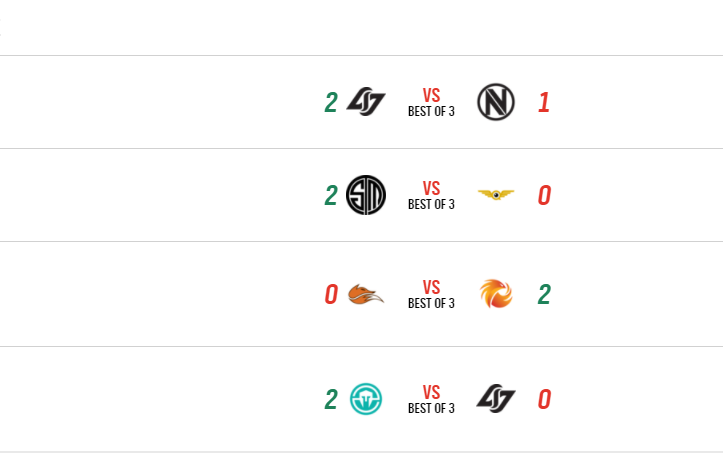Open VS Best of 3 for Echo Fox match
The image size is (723, 453).
point(431,295)
